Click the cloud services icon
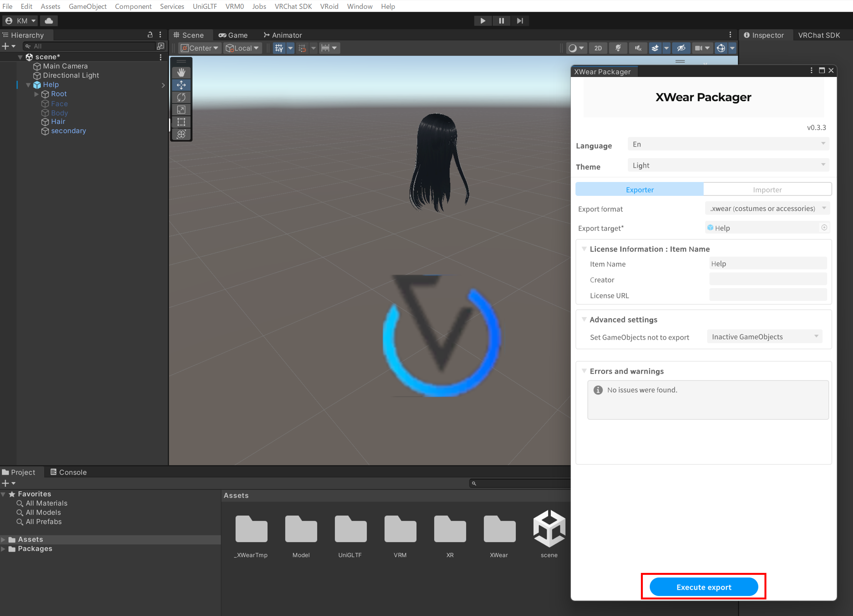853x616 pixels. pyautogui.click(x=49, y=21)
